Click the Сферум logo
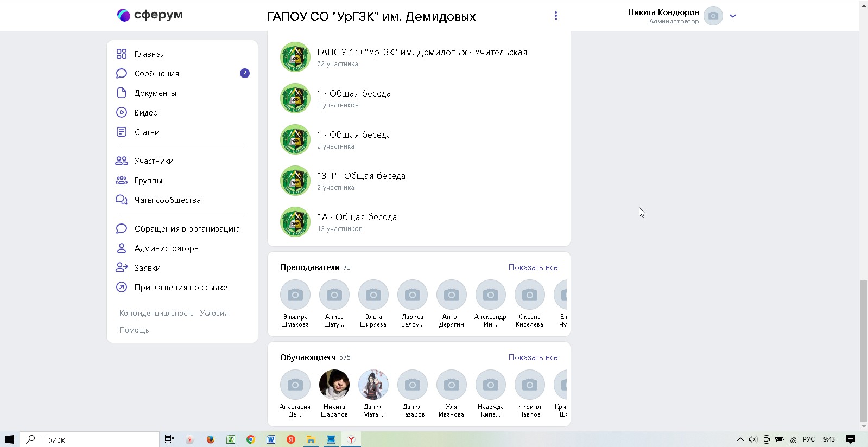This screenshot has width=868, height=447. pos(150,15)
